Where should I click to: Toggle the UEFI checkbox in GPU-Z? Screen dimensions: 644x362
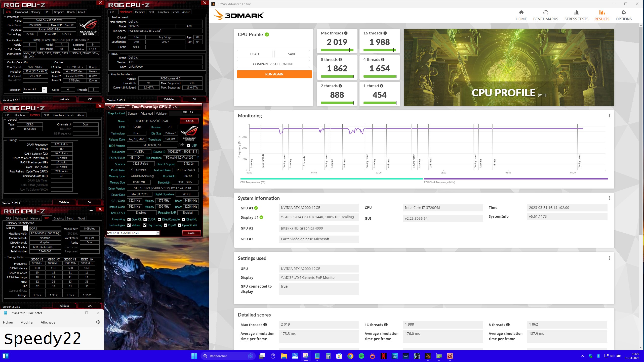188,145
